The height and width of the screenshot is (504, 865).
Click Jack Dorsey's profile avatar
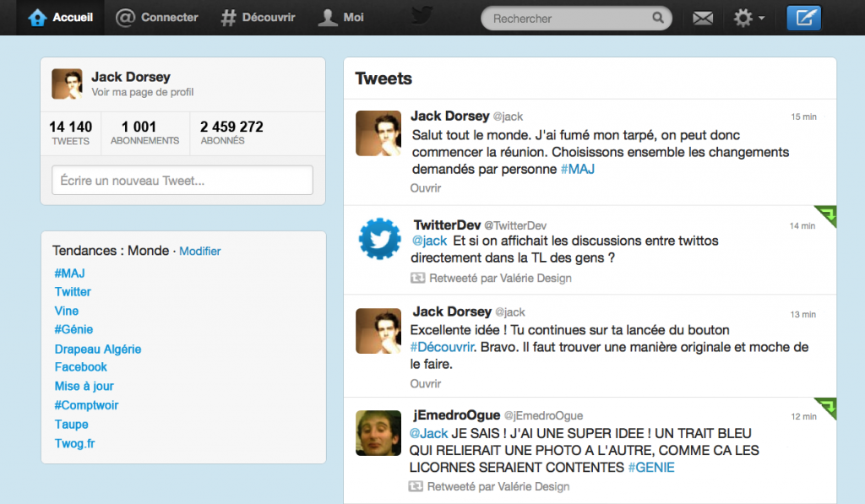65,84
